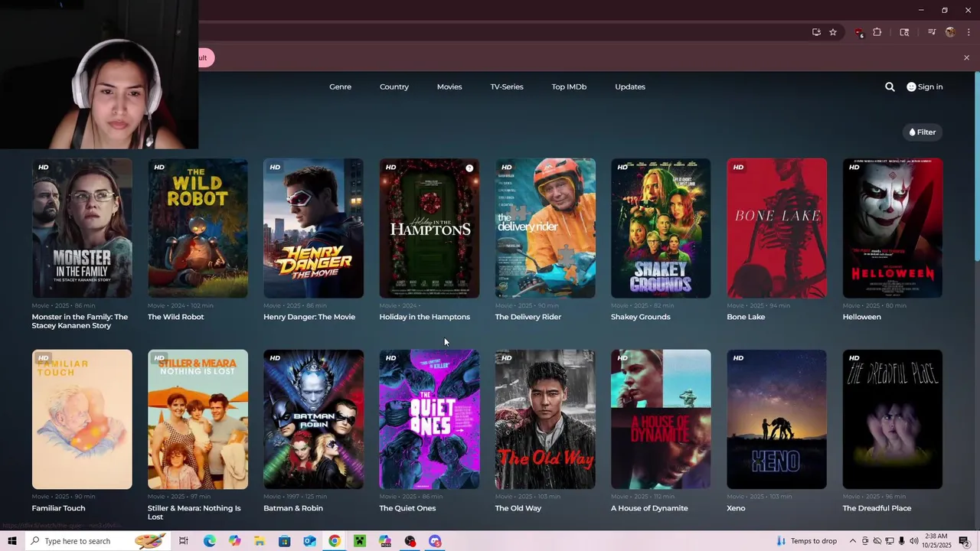Dismiss the pink notification bar
Screen dimensions: 980x551
pos(966,57)
